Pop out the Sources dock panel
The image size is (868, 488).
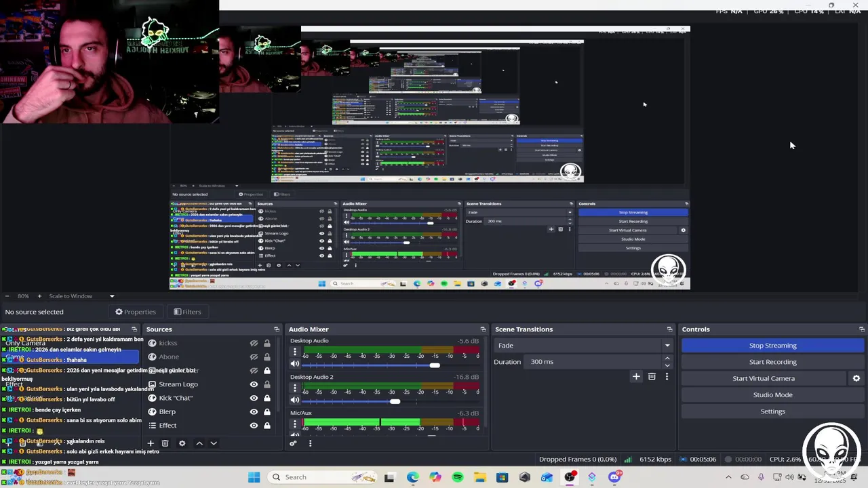(x=277, y=329)
